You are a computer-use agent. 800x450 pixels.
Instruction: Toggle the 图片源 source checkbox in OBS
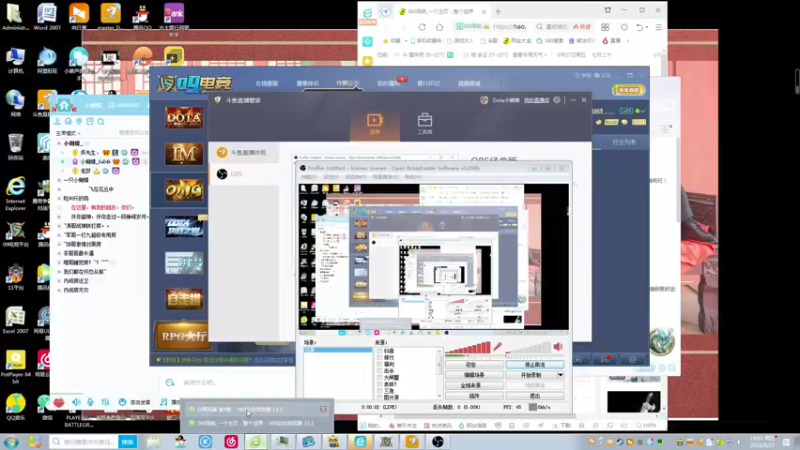(380, 397)
